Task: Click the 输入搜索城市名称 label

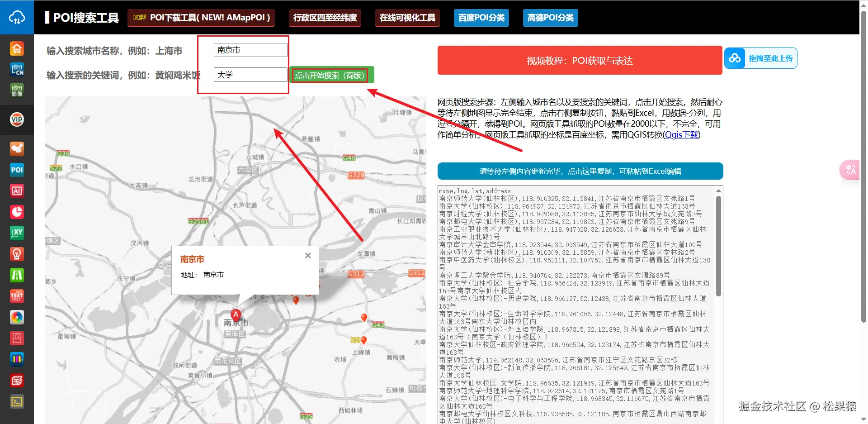Action: click(114, 51)
